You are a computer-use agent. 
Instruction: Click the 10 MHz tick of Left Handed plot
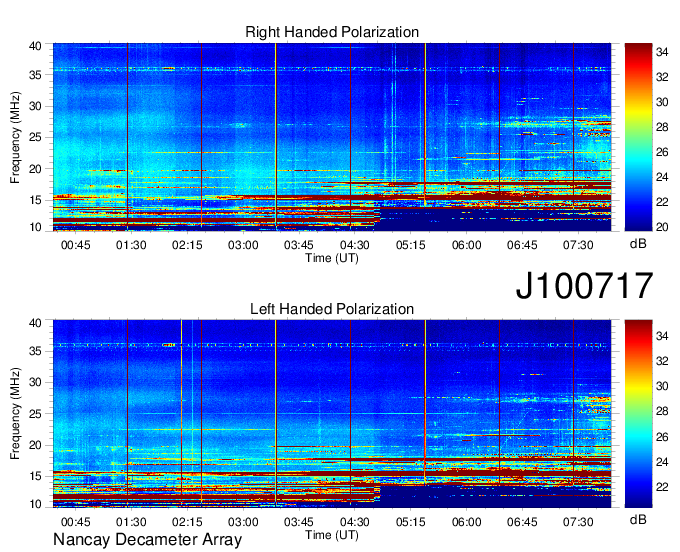coord(35,504)
